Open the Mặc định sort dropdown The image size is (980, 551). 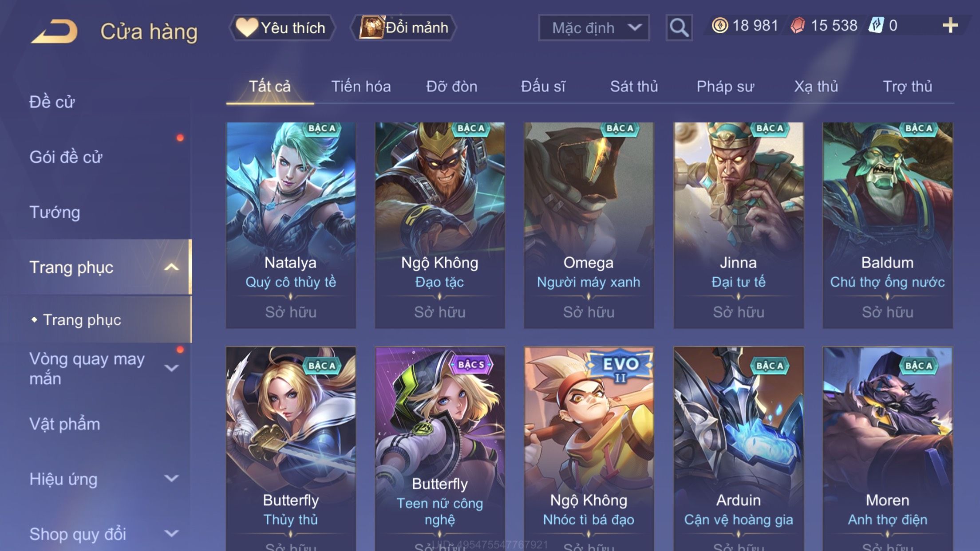tap(594, 28)
